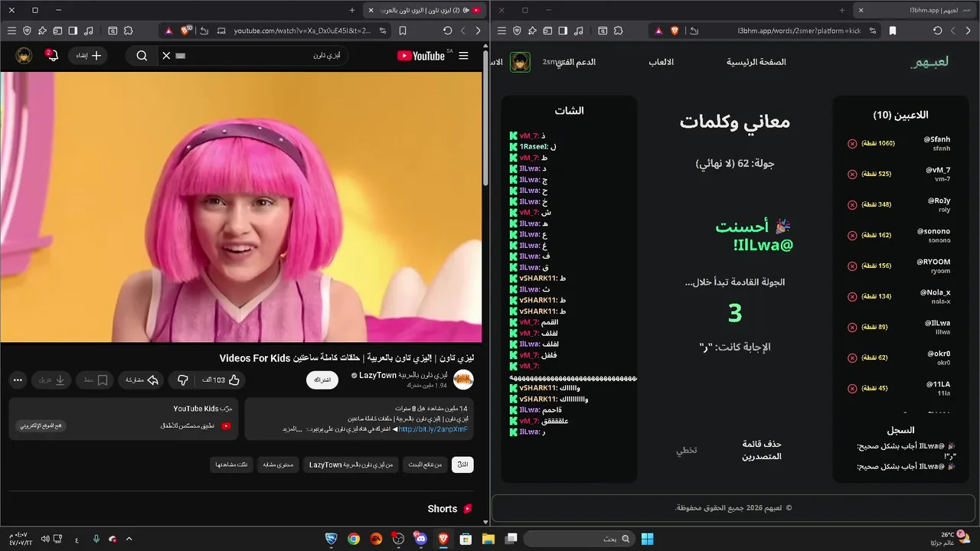The image size is (980, 551).
Task: Open Brave Shields in YouTube window
Action: coord(185,31)
